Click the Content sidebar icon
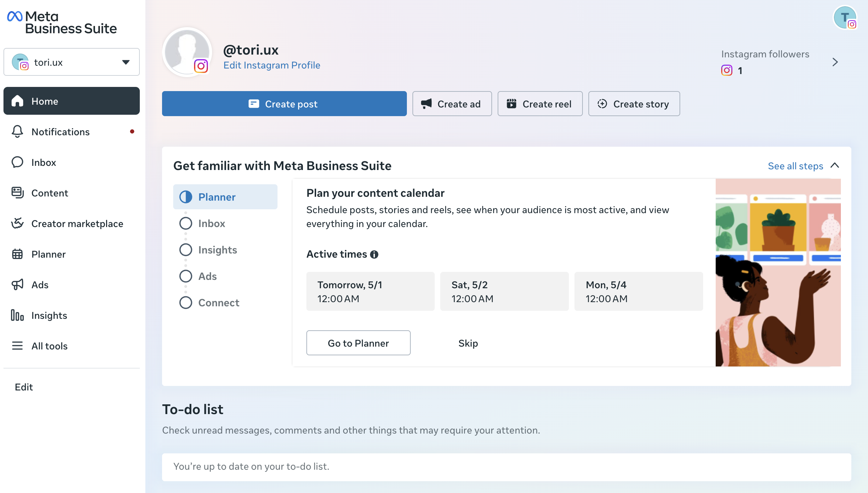Viewport: 868px width, 493px height. coord(17,193)
